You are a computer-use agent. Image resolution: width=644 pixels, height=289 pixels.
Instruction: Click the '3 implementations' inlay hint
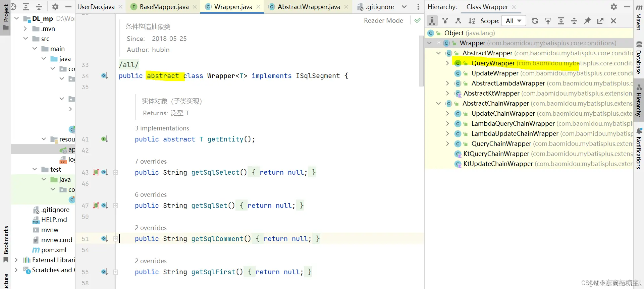click(x=162, y=128)
